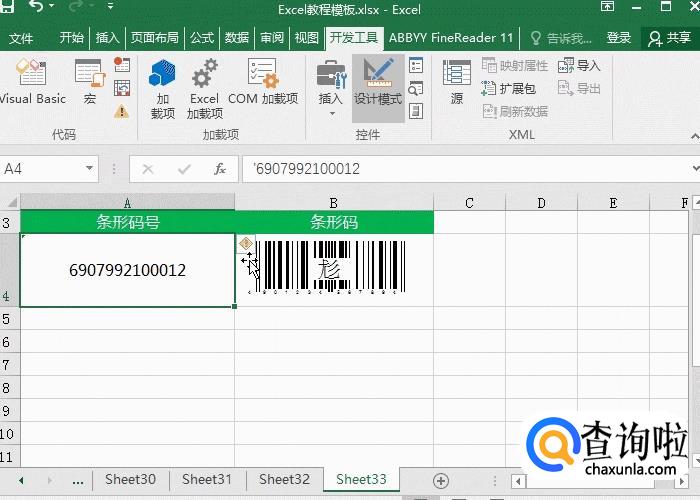Toggle Design Mode (设计模式)
700x500 pixels.
(378, 88)
